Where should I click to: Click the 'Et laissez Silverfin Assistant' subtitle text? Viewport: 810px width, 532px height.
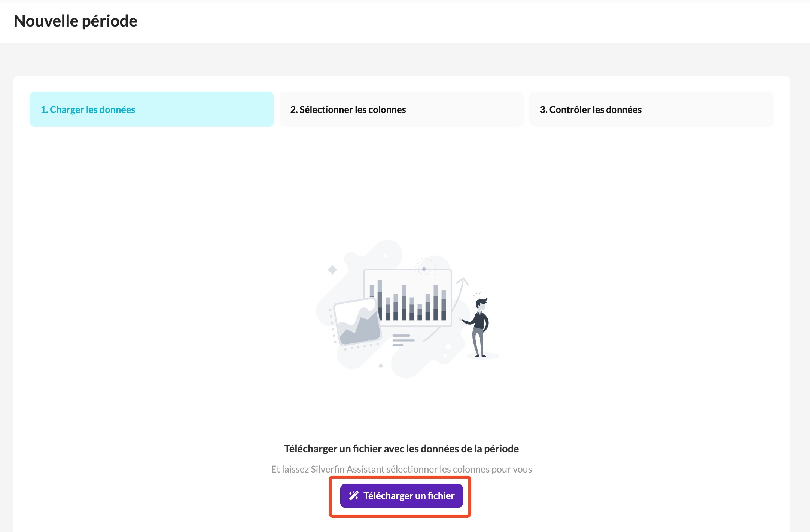tap(401, 469)
